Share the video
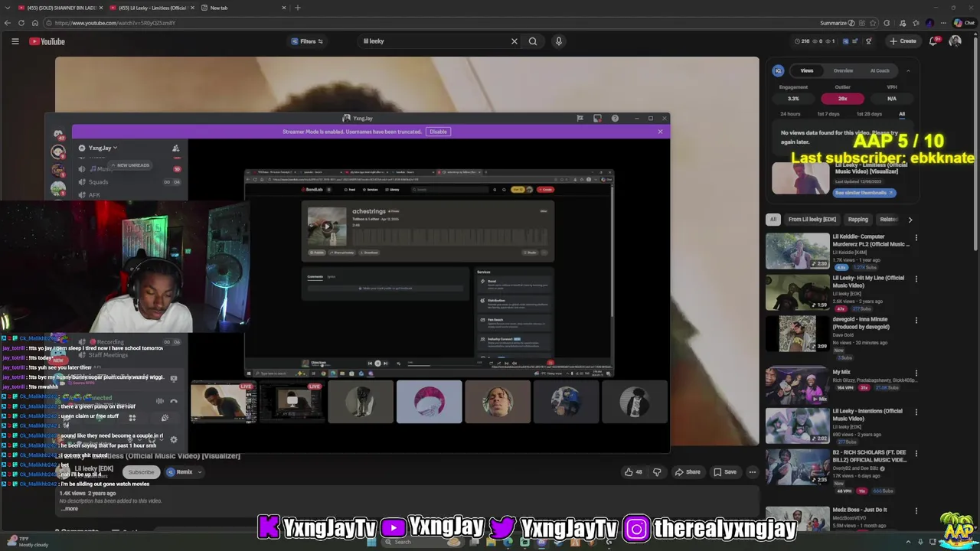Image resolution: width=980 pixels, height=551 pixels. click(687, 472)
